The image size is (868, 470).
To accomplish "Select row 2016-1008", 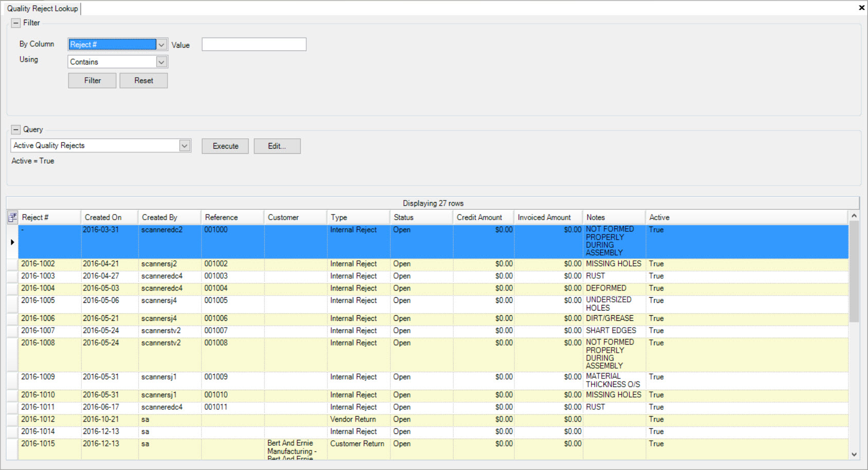I will point(433,355).
